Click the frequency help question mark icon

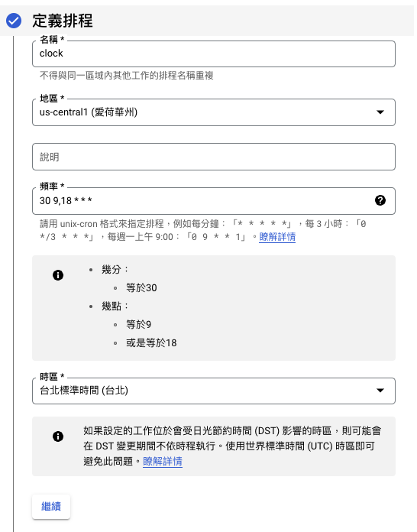(x=380, y=200)
